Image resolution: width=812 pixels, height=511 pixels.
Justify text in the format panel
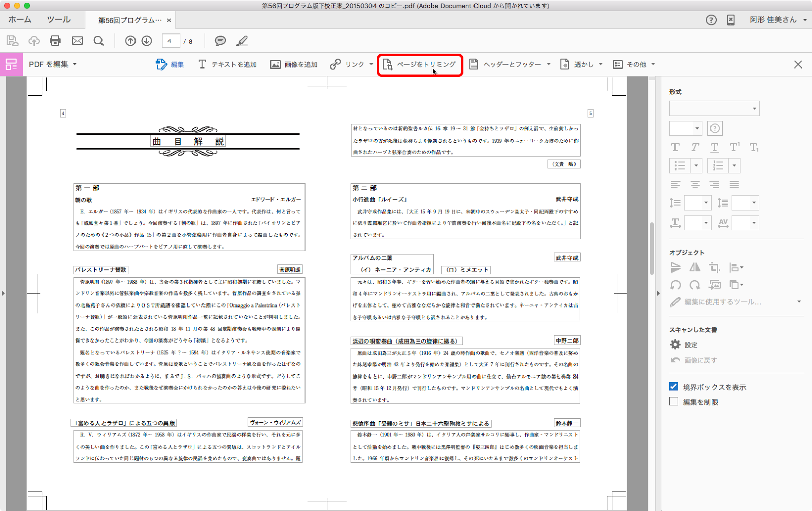tap(734, 184)
